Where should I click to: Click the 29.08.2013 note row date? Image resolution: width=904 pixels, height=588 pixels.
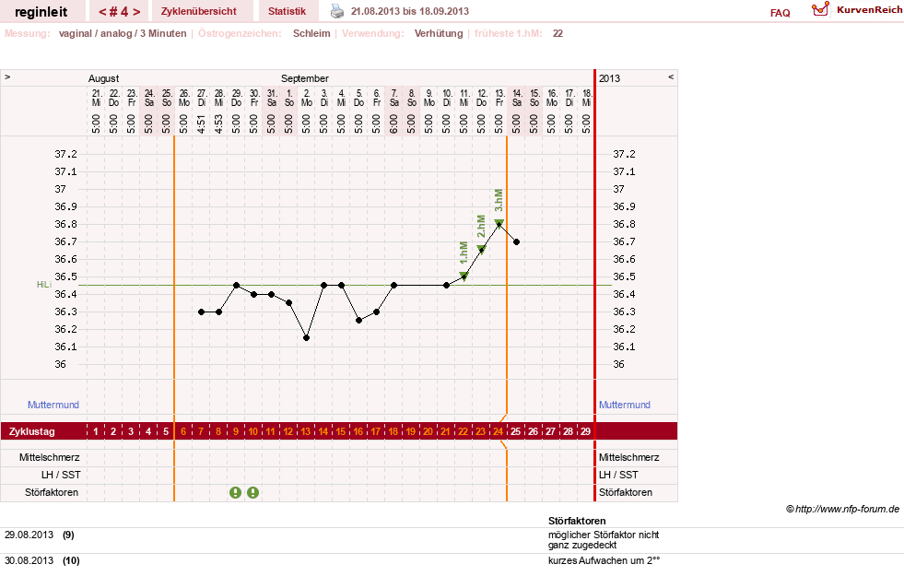[29, 535]
